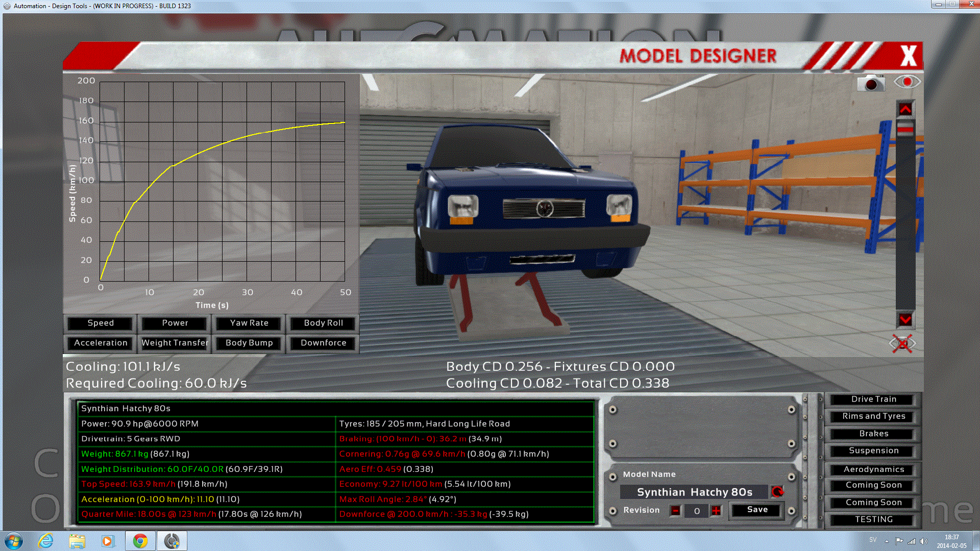Click the Tyres: 185 / 205 mm row
The width and height of the screenshot is (980, 551).
(465, 424)
